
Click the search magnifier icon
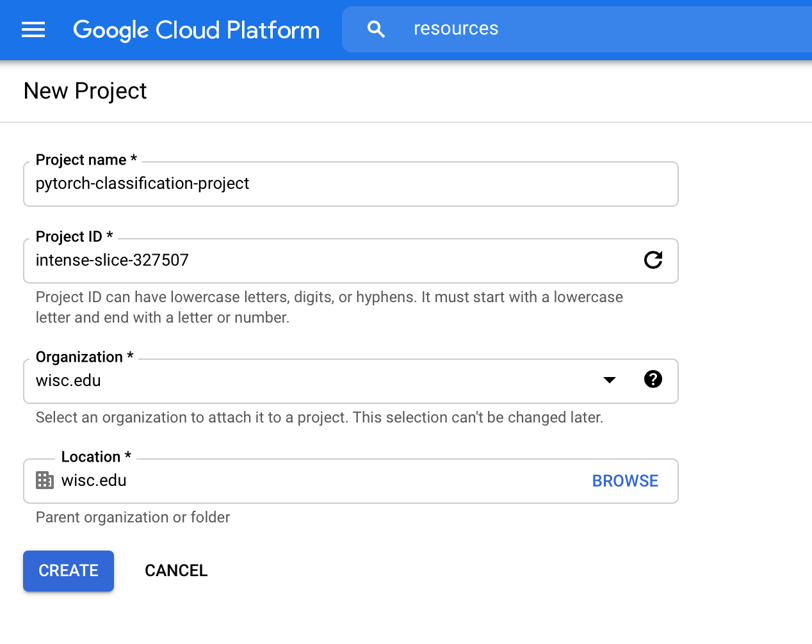376,29
